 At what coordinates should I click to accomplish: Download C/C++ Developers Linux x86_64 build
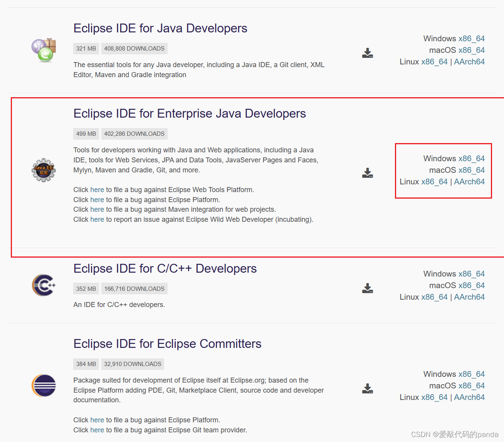tap(435, 297)
